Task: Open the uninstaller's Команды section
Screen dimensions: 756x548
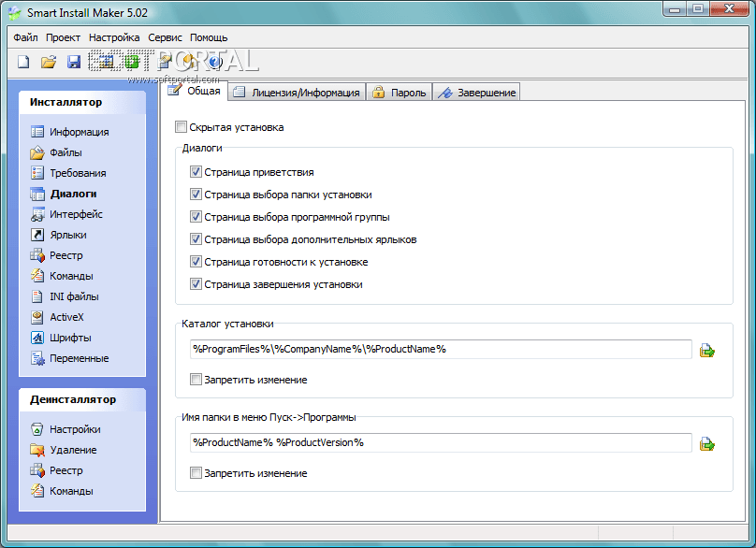Action: point(62,491)
